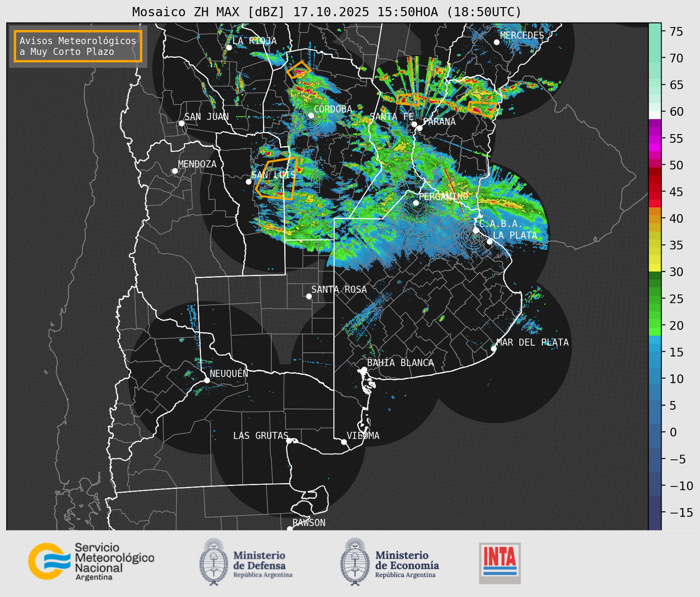Viewport: 700px width, 597px height.
Task: Click the −15 tick label on the colorbar
Action: click(680, 512)
